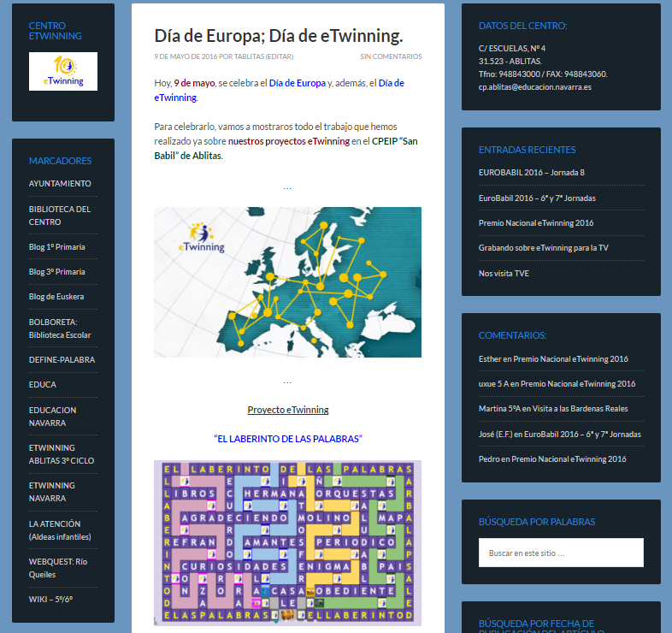Viewport: 672px width, 633px height.
Task: Open recent entry EUROBABIL 2016 – Jornada 8
Action: (x=531, y=173)
